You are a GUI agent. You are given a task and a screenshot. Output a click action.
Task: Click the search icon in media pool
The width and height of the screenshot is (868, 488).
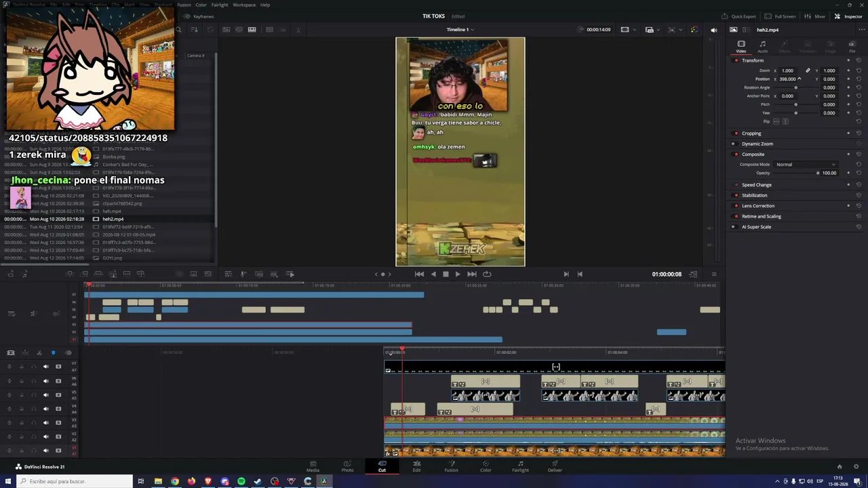coord(179,30)
